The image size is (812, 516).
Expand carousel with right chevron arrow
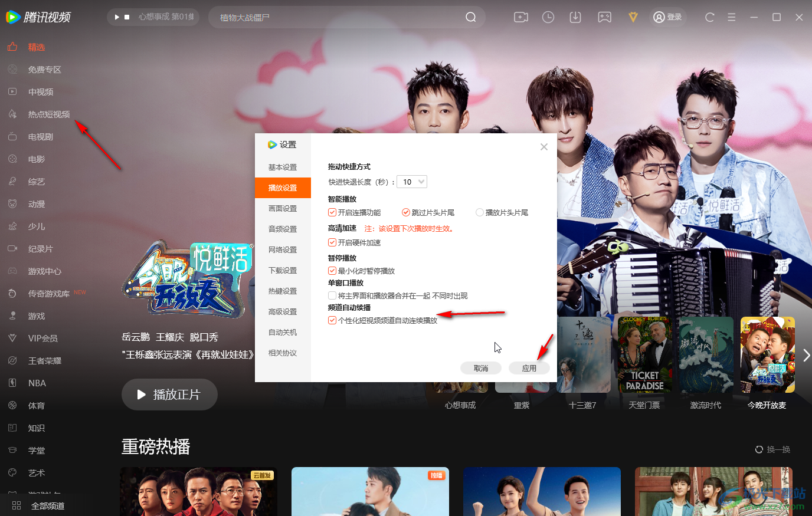click(x=807, y=354)
